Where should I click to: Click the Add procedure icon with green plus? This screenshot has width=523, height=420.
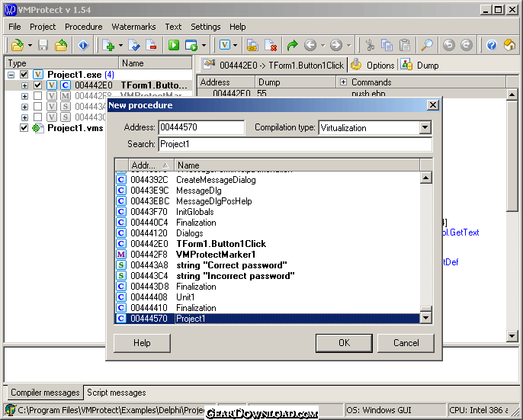[109, 45]
